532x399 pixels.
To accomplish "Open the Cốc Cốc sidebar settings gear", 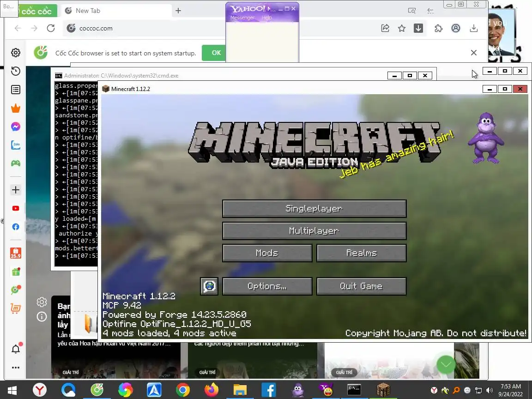I will pyautogui.click(x=16, y=53).
